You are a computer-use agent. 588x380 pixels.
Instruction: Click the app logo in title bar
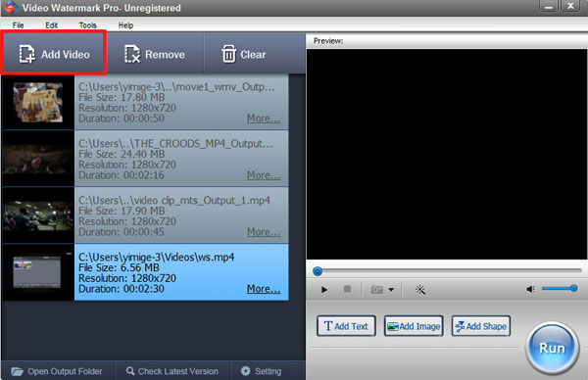pos(11,7)
